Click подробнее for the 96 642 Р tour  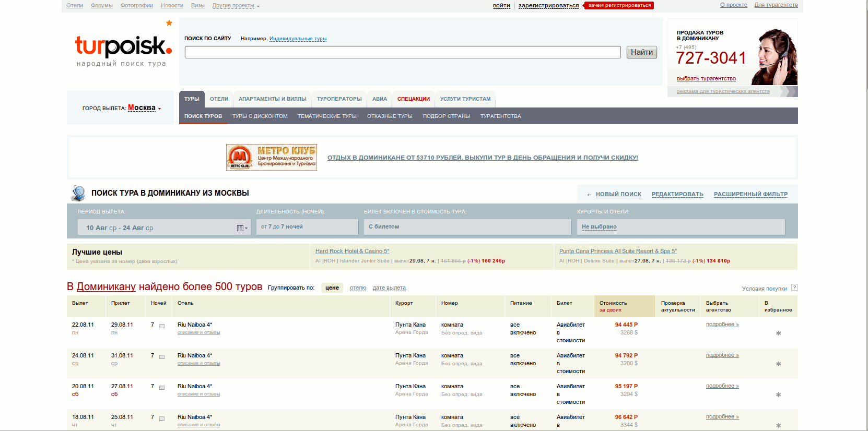pos(722,417)
